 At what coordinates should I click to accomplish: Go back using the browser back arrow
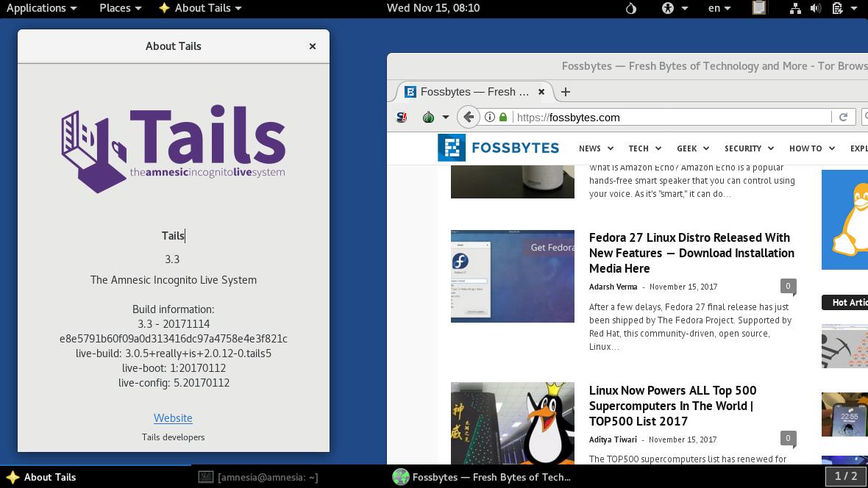coord(469,118)
